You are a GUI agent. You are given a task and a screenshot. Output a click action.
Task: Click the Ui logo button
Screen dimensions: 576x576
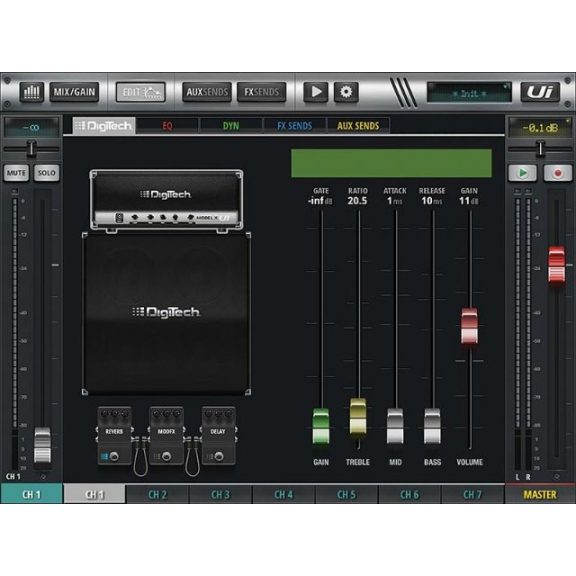click(x=540, y=92)
